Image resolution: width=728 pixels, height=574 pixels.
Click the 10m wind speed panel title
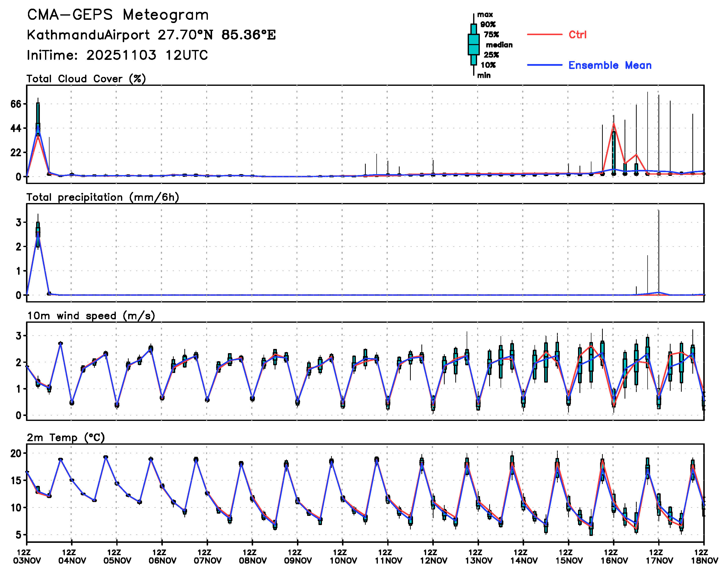(x=91, y=316)
